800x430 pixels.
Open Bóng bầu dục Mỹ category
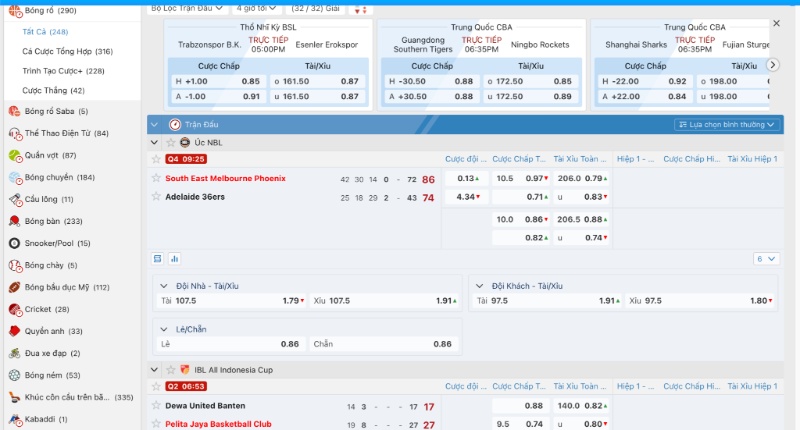59,287
